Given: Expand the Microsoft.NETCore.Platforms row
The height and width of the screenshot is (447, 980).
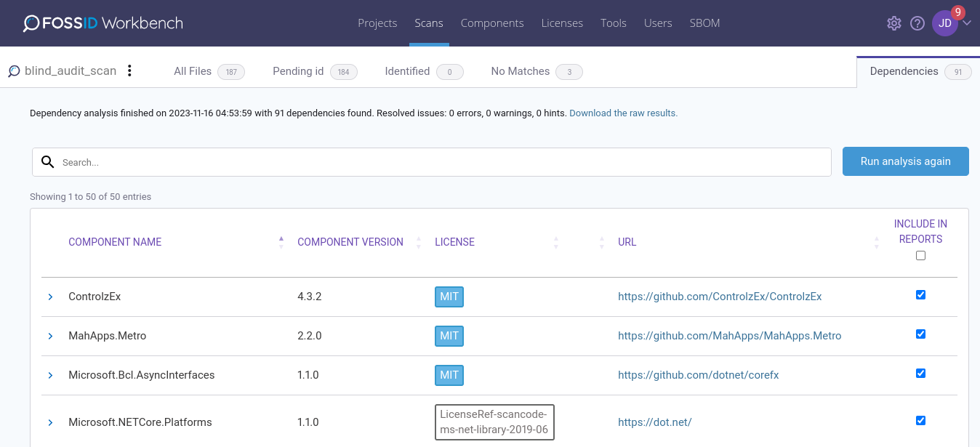Looking at the screenshot, I should [51, 423].
